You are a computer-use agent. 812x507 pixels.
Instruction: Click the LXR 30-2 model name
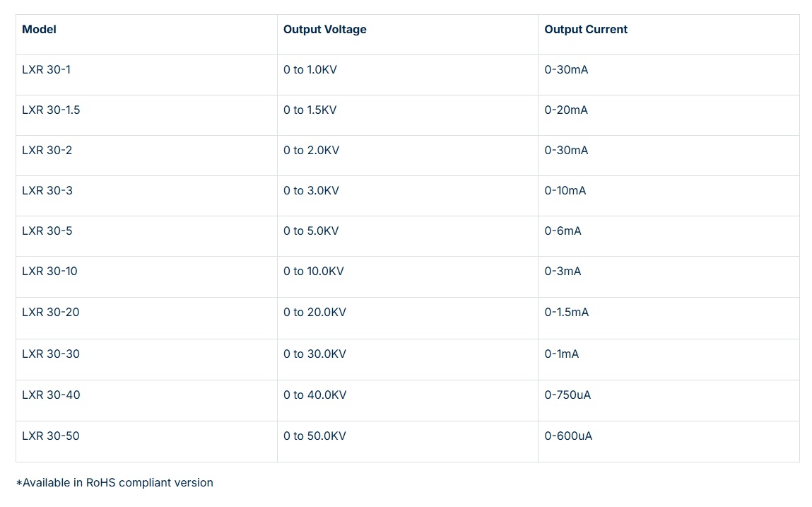47,151
